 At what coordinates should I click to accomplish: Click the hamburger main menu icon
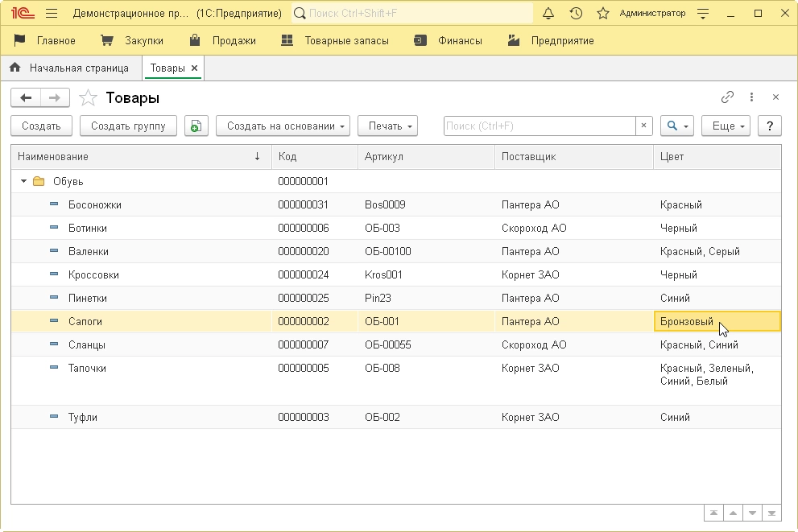[x=52, y=14]
